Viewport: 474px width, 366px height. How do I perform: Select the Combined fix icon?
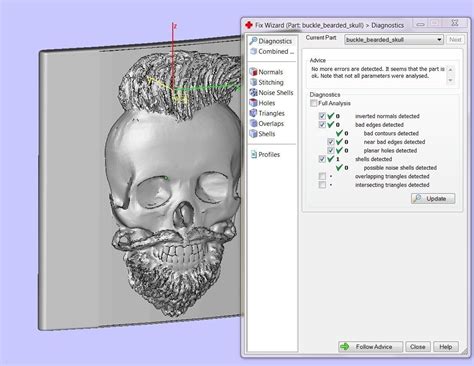(253, 51)
